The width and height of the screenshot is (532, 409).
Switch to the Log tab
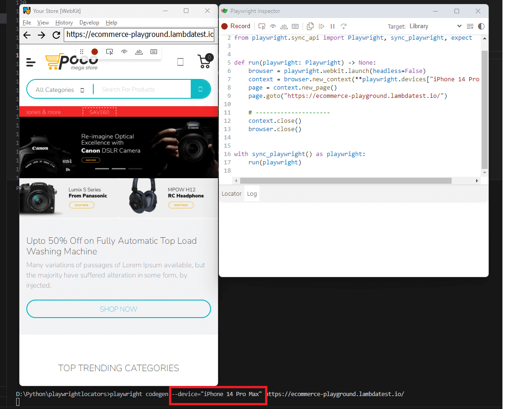tap(252, 193)
